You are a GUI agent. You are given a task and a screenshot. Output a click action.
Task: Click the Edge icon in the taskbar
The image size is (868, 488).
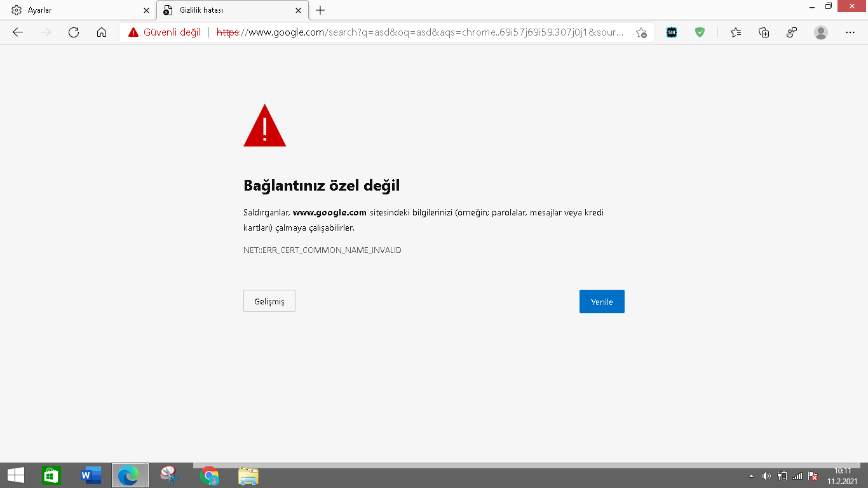pos(130,475)
